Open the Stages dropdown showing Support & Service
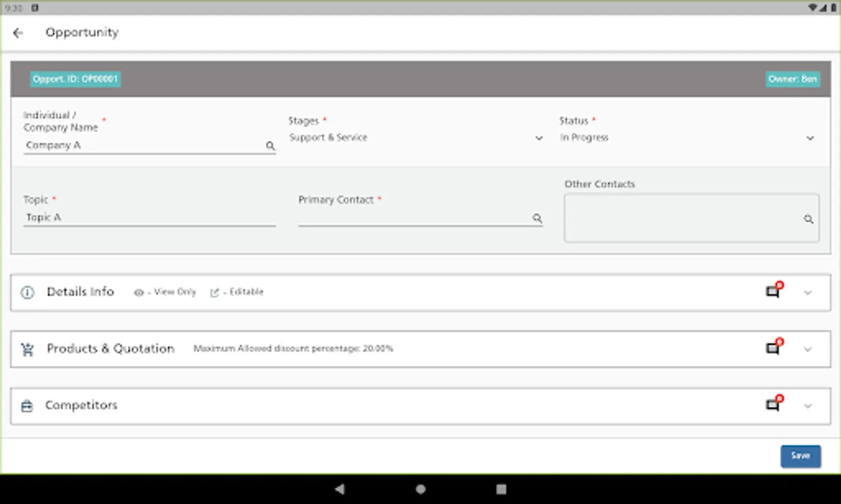This screenshot has width=841, height=504. pos(539,138)
